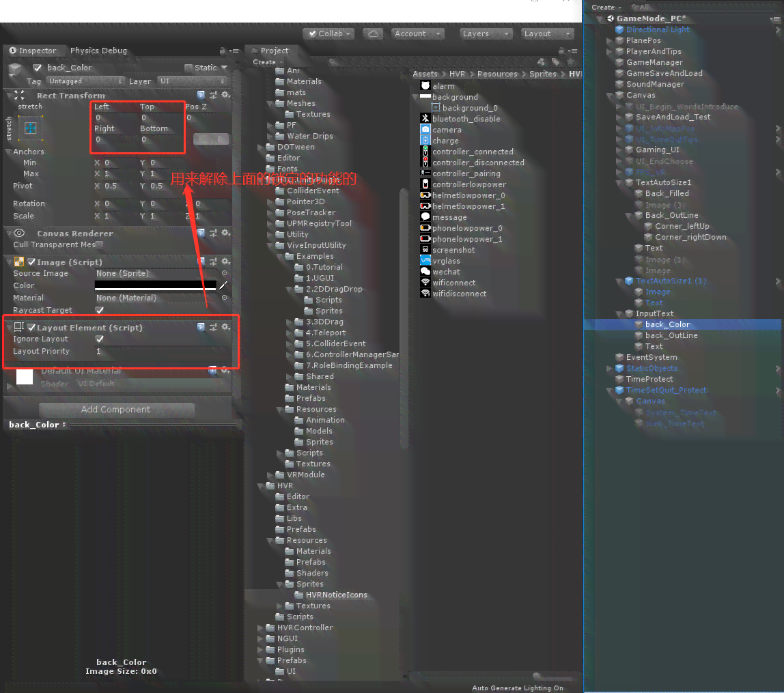Uncheck Ignore Layout option
The height and width of the screenshot is (693, 784).
point(100,339)
